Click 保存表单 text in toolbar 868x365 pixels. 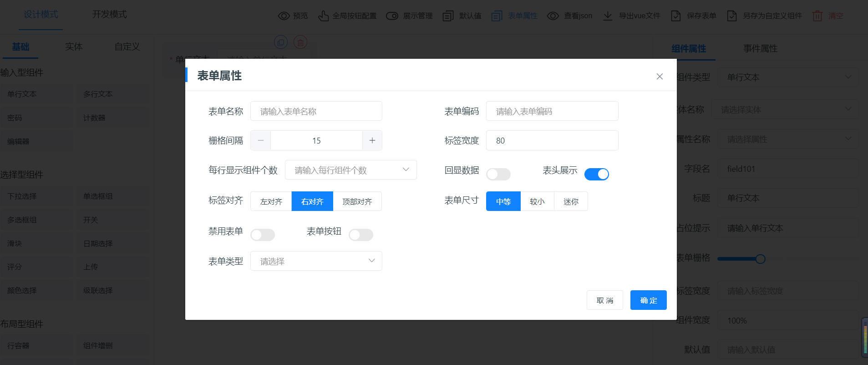701,16
